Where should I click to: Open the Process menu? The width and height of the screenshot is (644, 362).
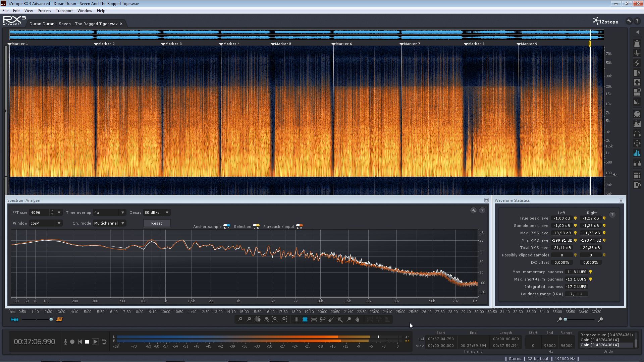[44, 11]
